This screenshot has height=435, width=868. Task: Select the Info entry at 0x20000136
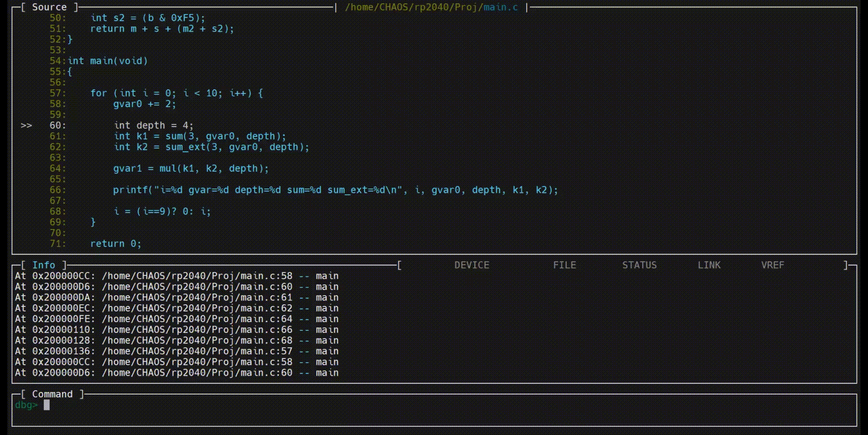(176, 351)
